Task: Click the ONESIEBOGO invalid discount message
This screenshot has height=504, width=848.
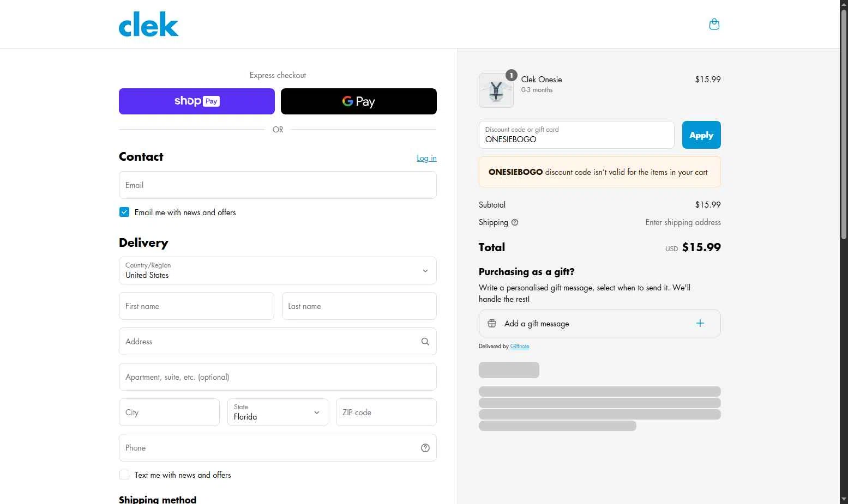Action: coord(600,172)
